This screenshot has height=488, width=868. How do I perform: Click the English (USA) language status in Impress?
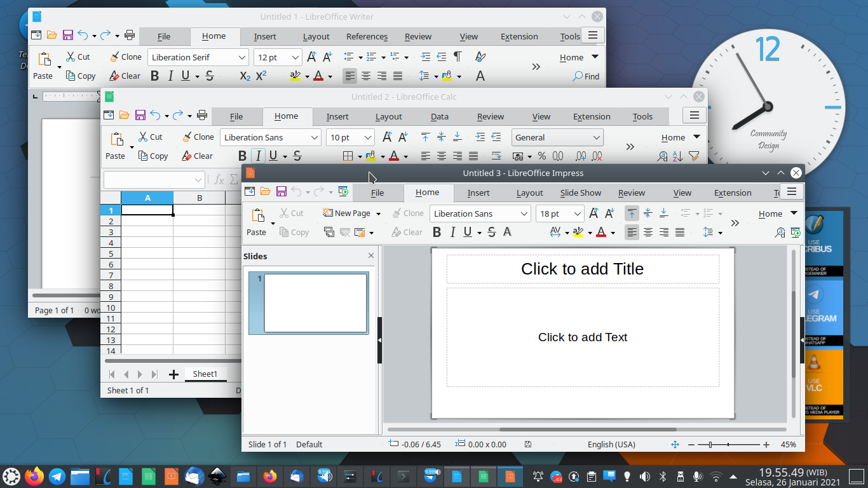[x=611, y=445]
